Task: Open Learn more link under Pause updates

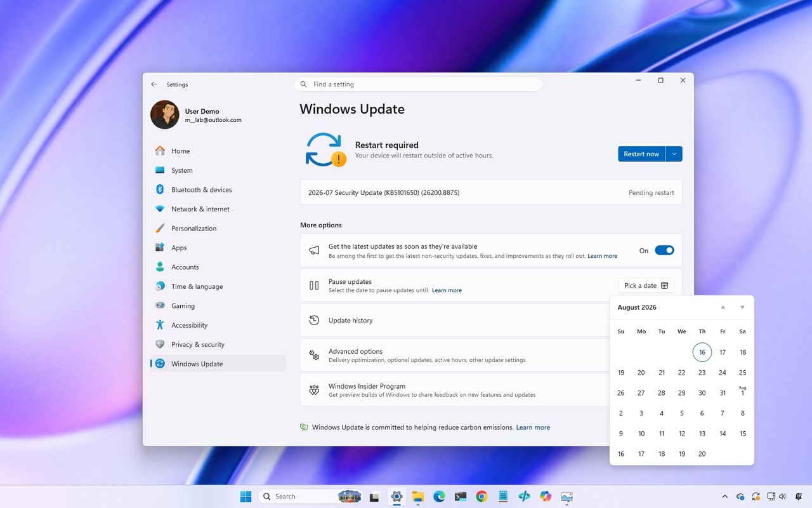Action: (x=447, y=291)
